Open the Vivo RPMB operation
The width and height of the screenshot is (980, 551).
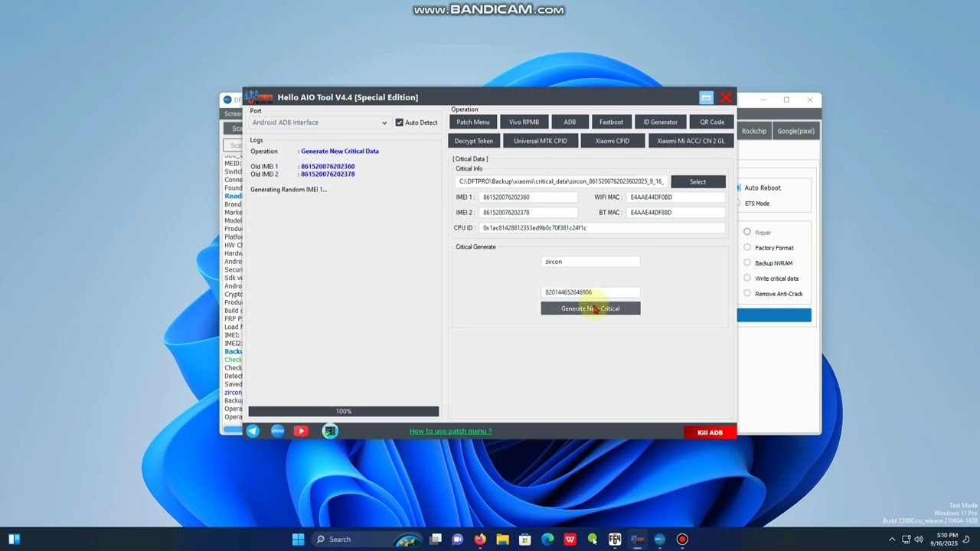pos(524,122)
